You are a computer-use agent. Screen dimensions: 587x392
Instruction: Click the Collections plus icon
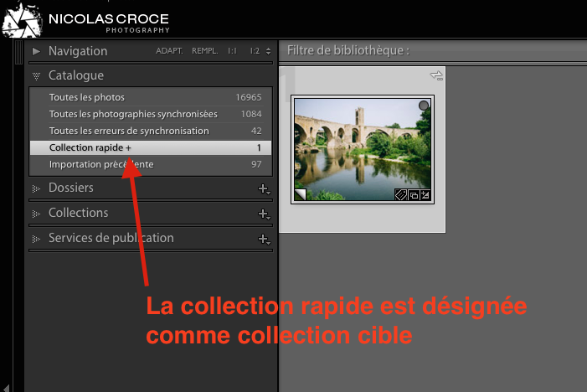coord(264,214)
